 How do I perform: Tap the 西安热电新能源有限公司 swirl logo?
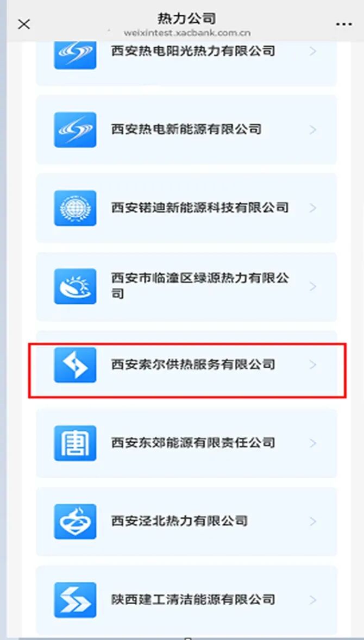tap(76, 130)
